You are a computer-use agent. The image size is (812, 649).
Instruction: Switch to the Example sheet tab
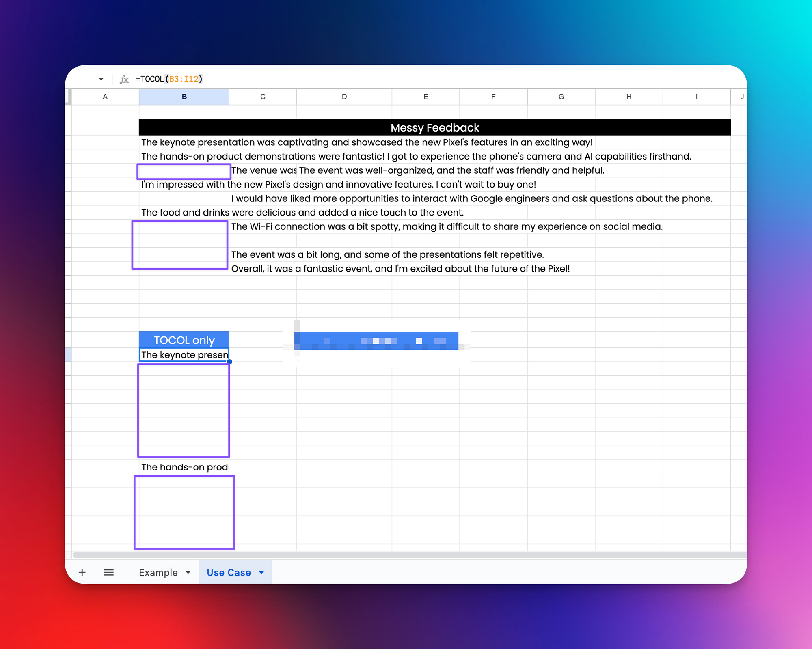tap(158, 572)
